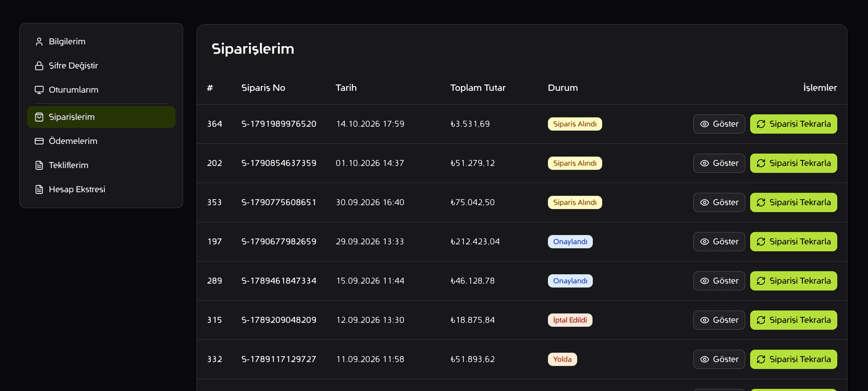Click the amount ₺212.423,04
Viewport: 868px width, 391px height.
pos(475,241)
